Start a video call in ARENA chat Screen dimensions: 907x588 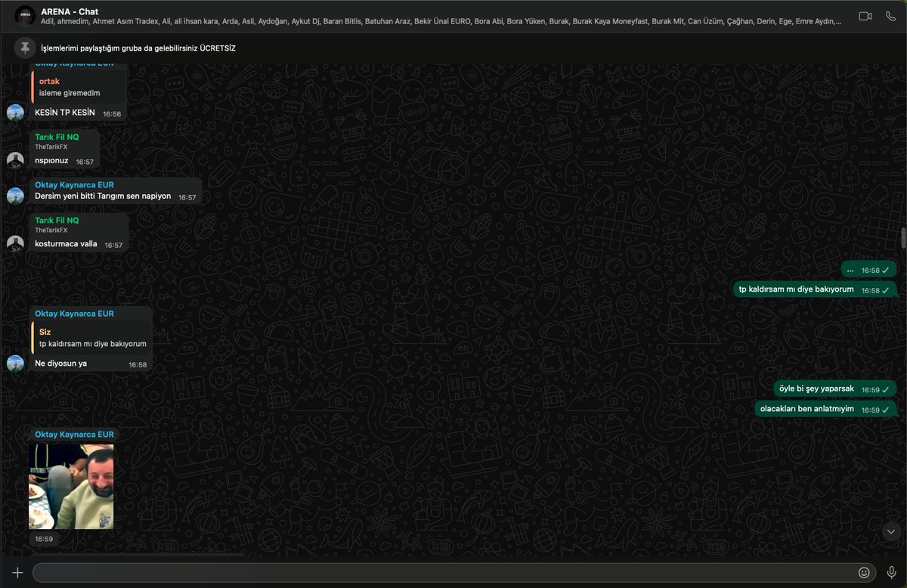click(x=865, y=16)
